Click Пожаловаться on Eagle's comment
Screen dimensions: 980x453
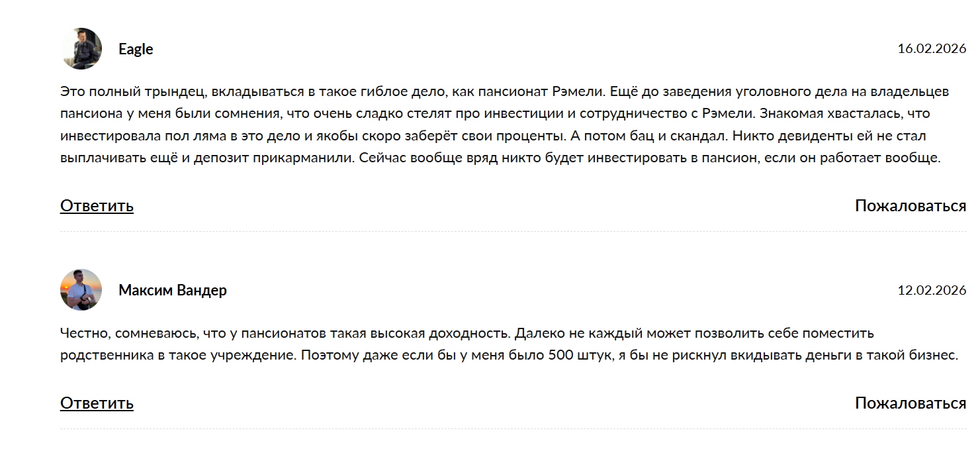[x=911, y=206]
